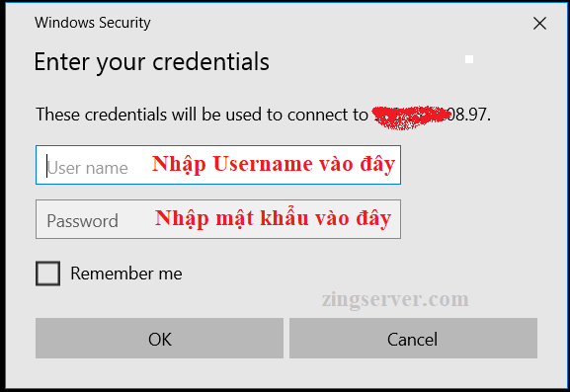570x392 pixels.
Task: Focus the Password input field
Action: (x=218, y=219)
